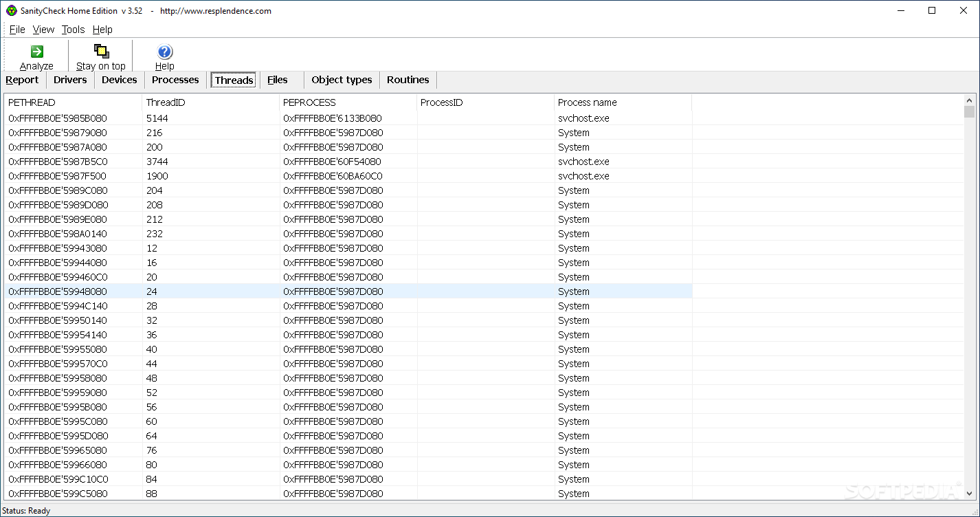Switch to the Processes tab
The height and width of the screenshot is (517, 980).
[175, 80]
